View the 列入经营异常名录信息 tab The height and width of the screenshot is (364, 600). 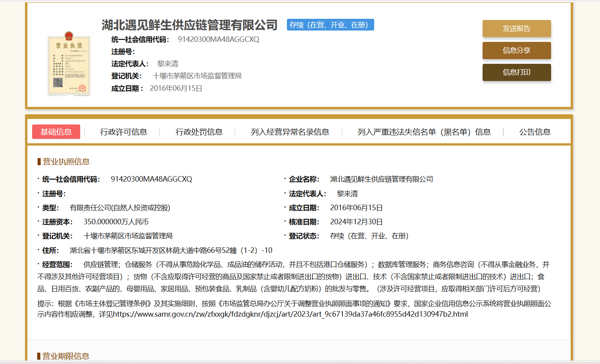[290, 132]
